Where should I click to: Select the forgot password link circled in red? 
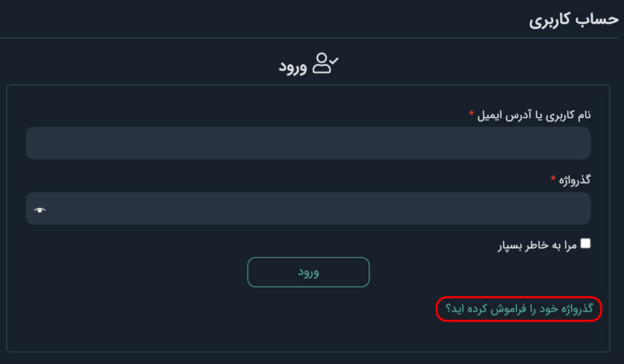519,308
